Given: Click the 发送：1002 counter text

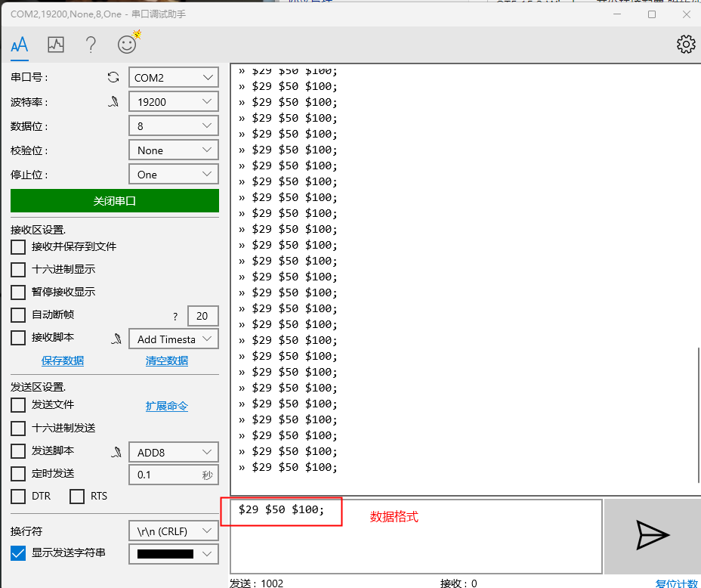Looking at the screenshot, I should click(256, 583).
